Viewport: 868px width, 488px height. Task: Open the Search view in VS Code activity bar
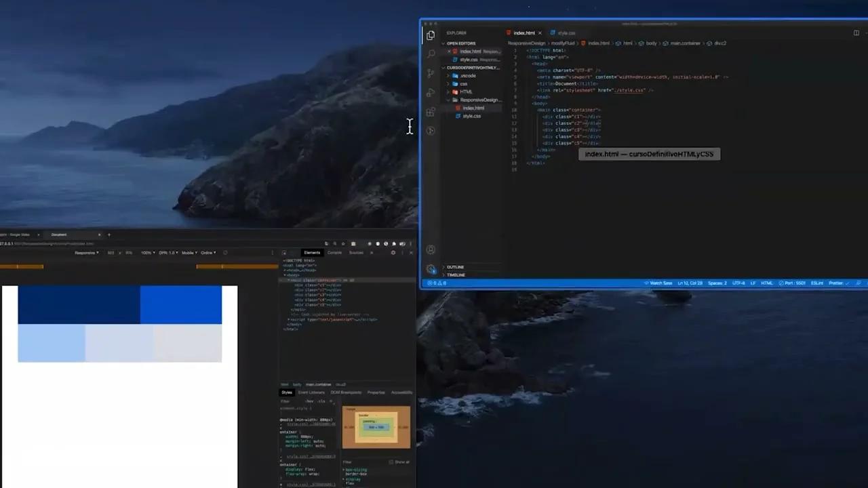tap(430, 54)
